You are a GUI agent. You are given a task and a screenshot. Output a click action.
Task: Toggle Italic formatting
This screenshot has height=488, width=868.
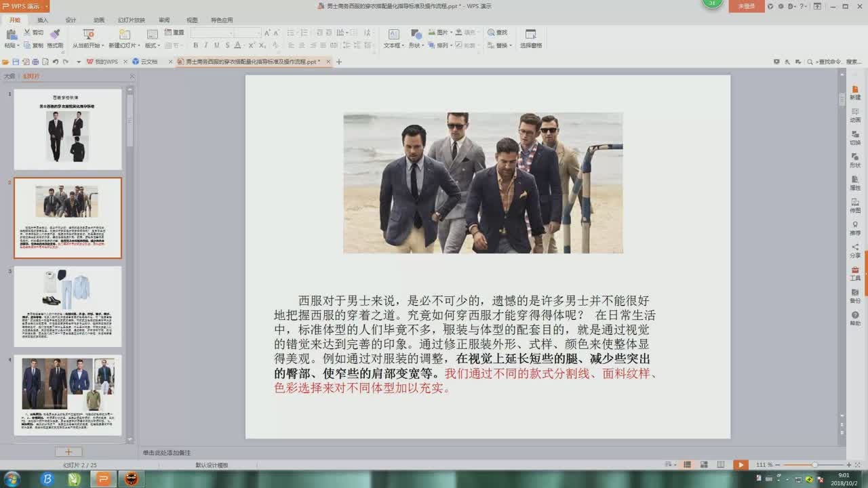[206, 45]
